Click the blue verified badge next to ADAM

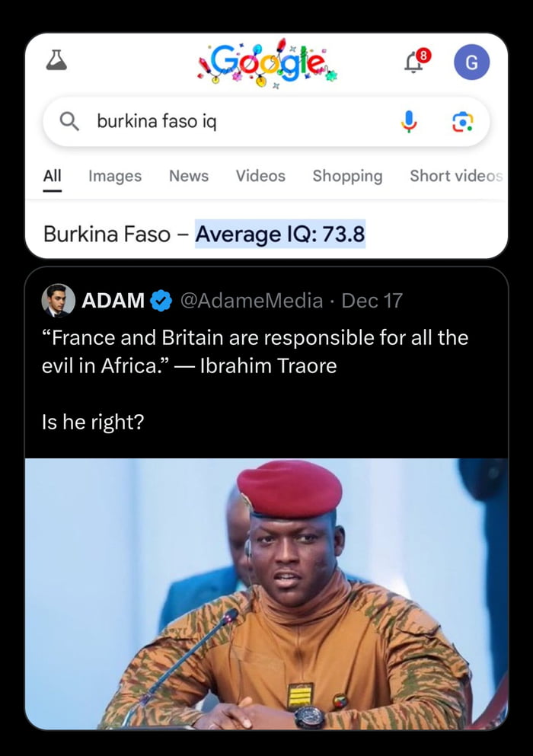(161, 301)
